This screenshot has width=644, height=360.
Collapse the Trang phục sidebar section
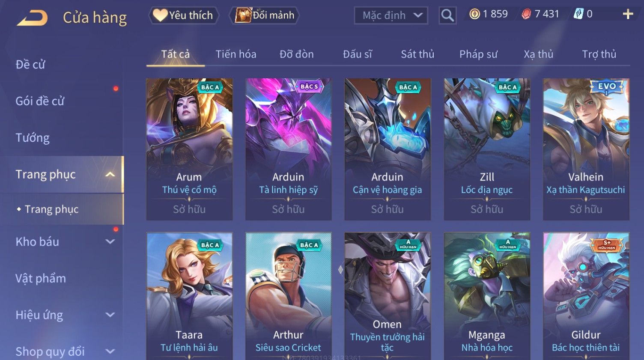pos(110,174)
